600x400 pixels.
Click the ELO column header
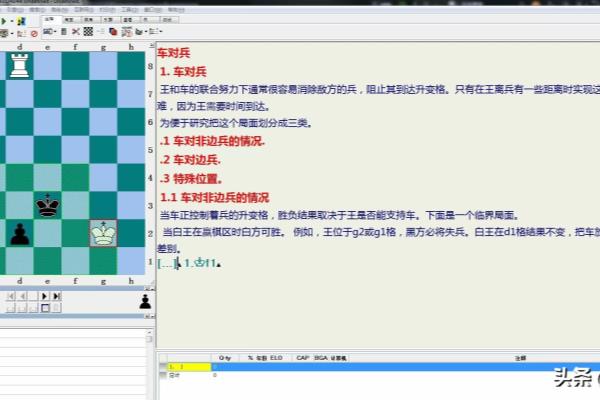pos(276,358)
